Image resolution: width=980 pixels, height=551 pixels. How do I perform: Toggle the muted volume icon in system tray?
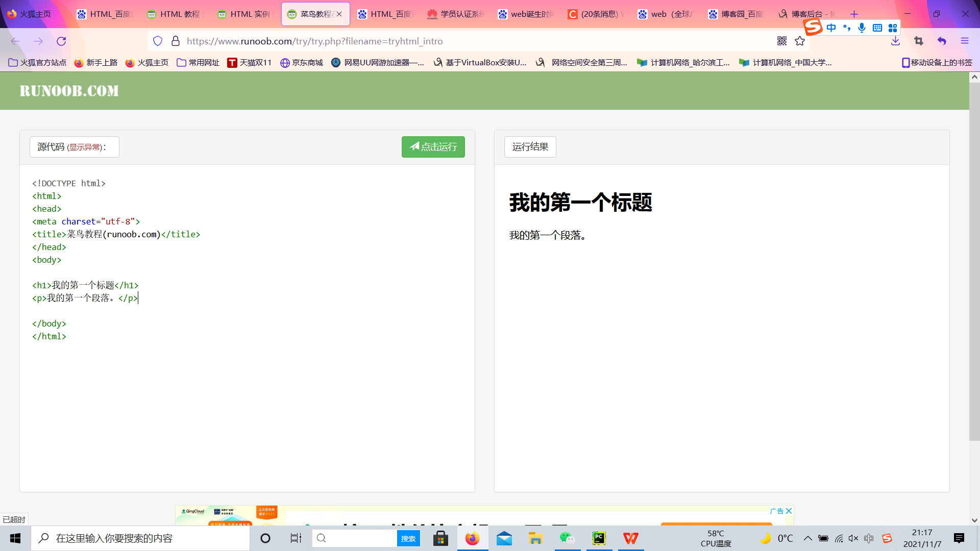pos(853,538)
